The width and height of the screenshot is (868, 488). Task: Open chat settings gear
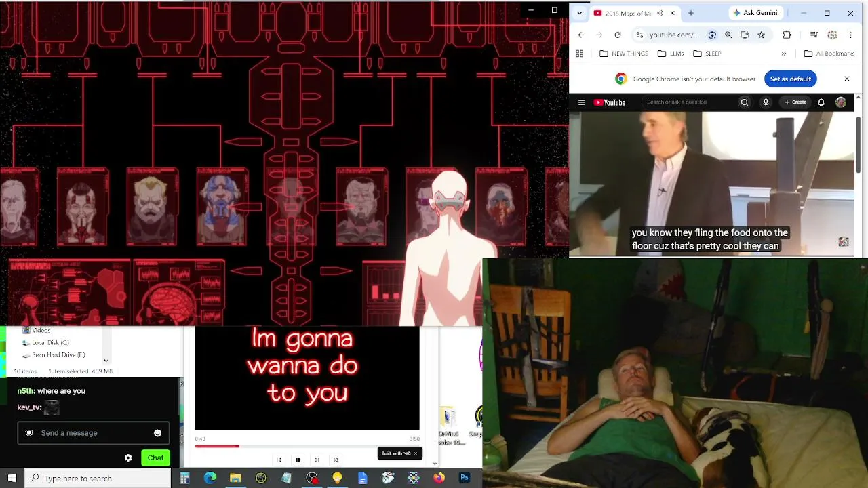(x=128, y=458)
